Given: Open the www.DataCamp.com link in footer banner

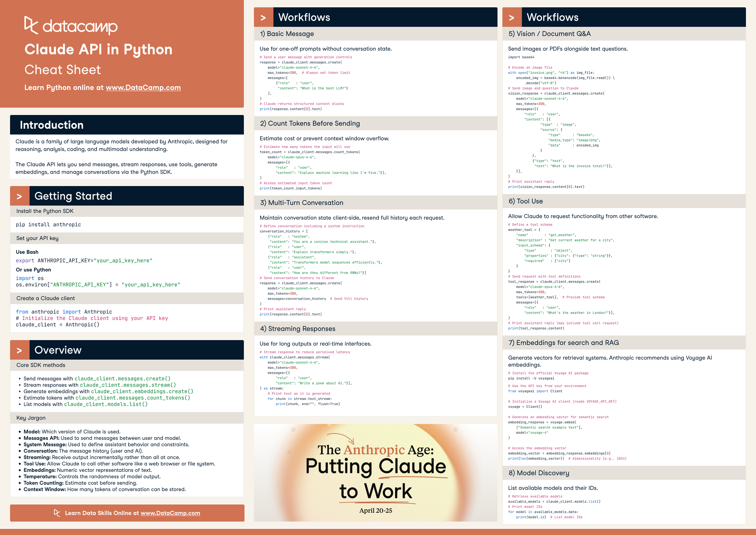Looking at the screenshot, I should coord(170,513).
